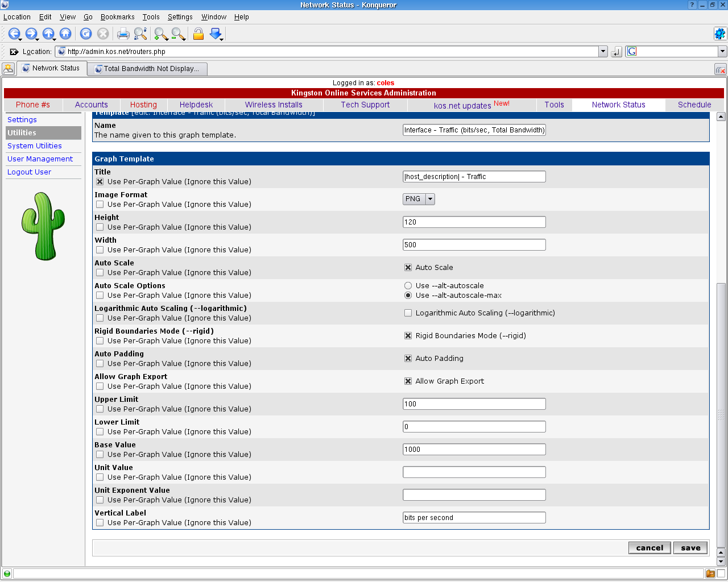Select the Use --alt-autoscale-max radio button
Image resolution: width=728 pixels, height=582 pixels.
point(408,296)
